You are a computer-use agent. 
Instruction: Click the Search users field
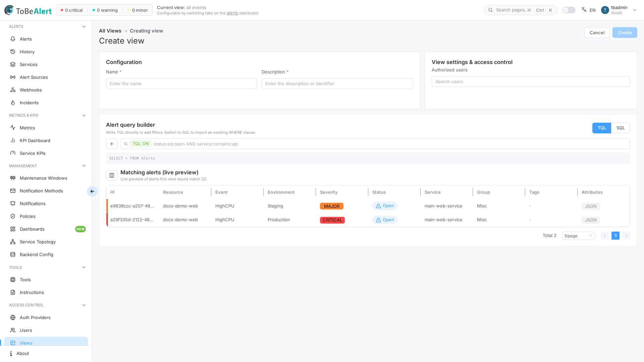click(531, 81)
